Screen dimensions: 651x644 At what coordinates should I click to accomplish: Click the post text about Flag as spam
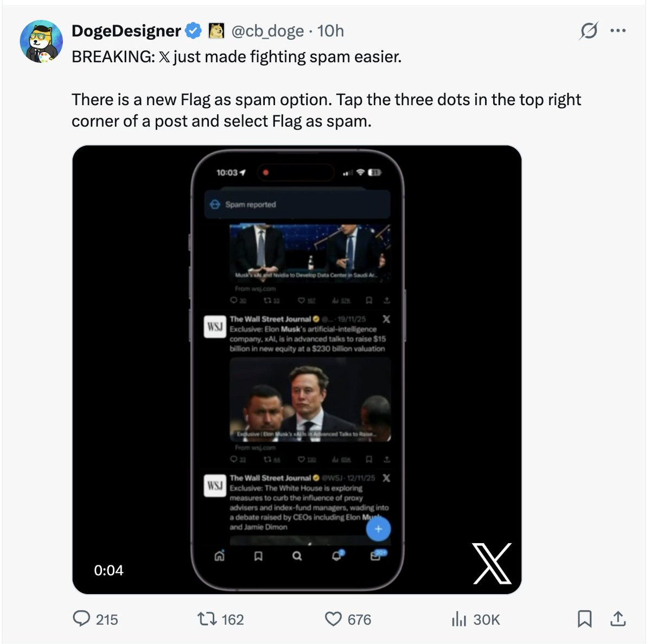[325, 110]
